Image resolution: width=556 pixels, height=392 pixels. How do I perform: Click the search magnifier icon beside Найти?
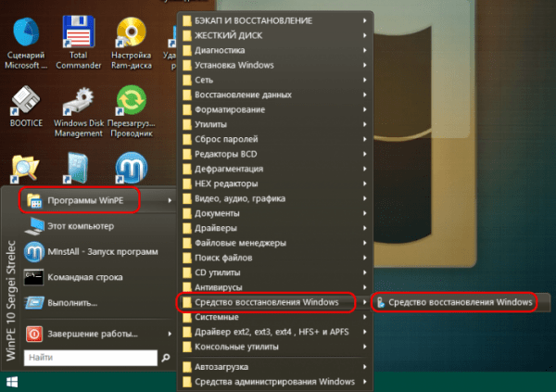tap(166, 358)
